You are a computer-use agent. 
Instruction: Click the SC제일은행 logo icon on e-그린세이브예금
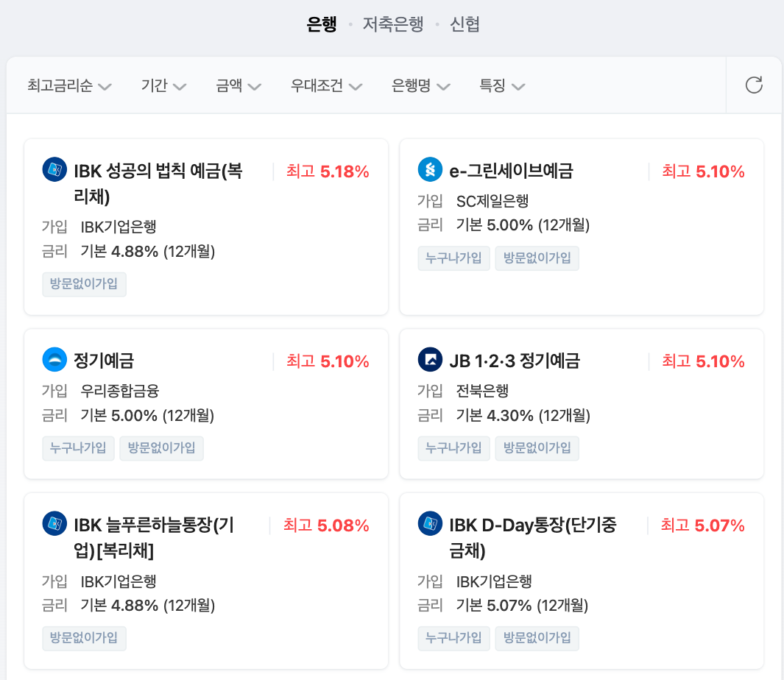(x=430, y=170)
